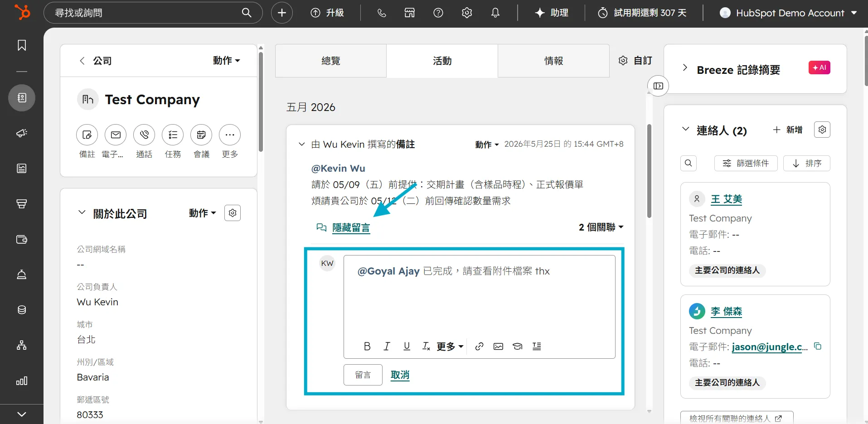The image size is (868, 424).
Task: Open the HubSpot Demo Account menu
Action: 789,13
